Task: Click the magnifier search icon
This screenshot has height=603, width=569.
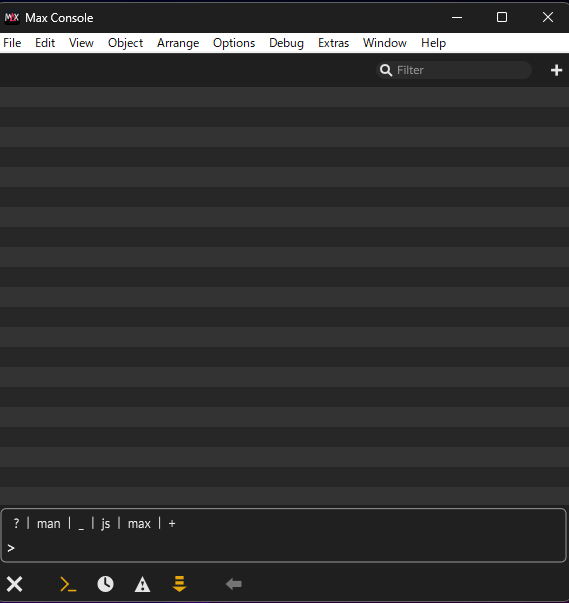Action: 386,70
